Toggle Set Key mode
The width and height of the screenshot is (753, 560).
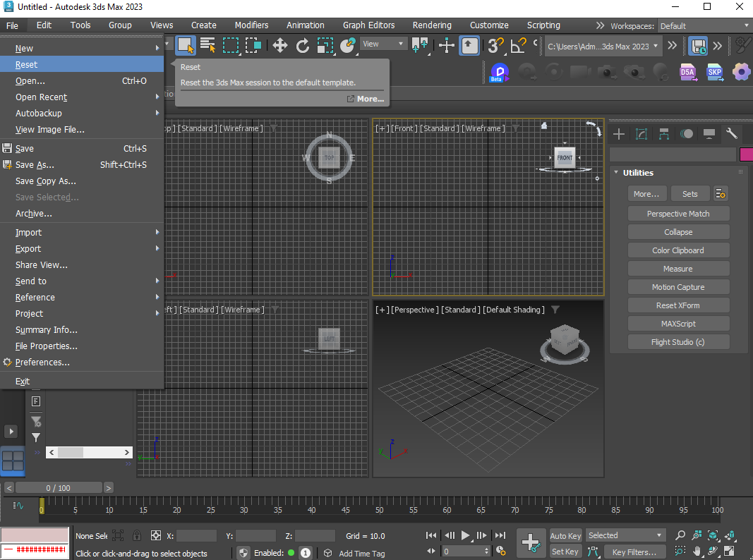(565, 552)
